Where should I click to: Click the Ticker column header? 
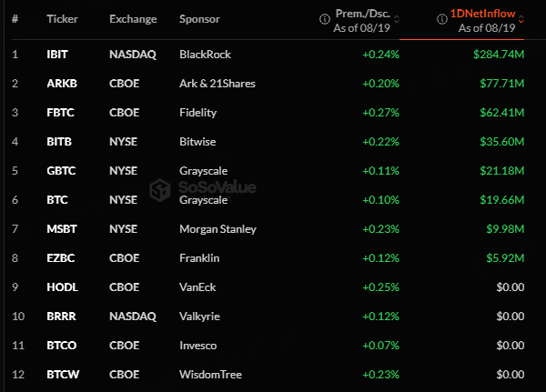coord(62,19)
